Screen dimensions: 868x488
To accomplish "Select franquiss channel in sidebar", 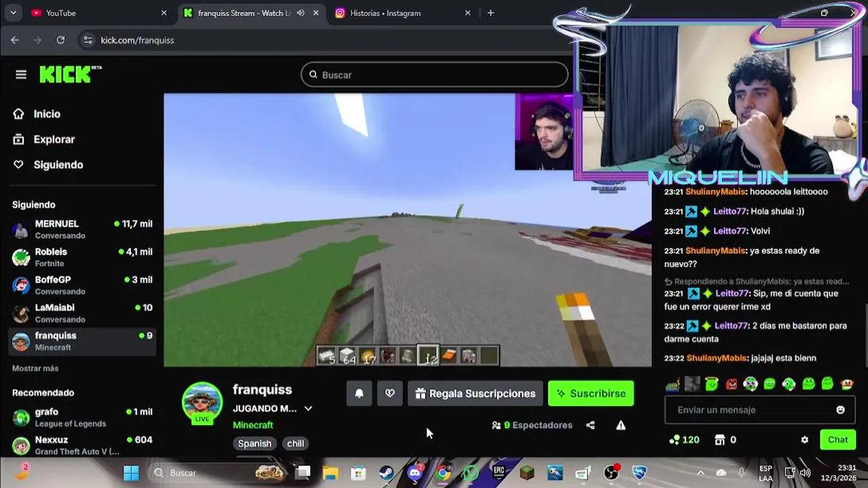I will (x=83, y=341).
